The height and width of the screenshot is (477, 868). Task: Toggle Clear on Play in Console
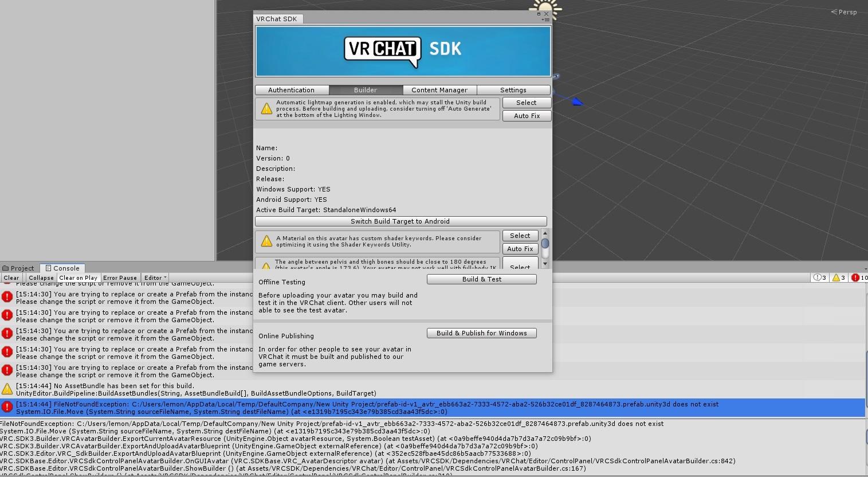click(78, 277)
